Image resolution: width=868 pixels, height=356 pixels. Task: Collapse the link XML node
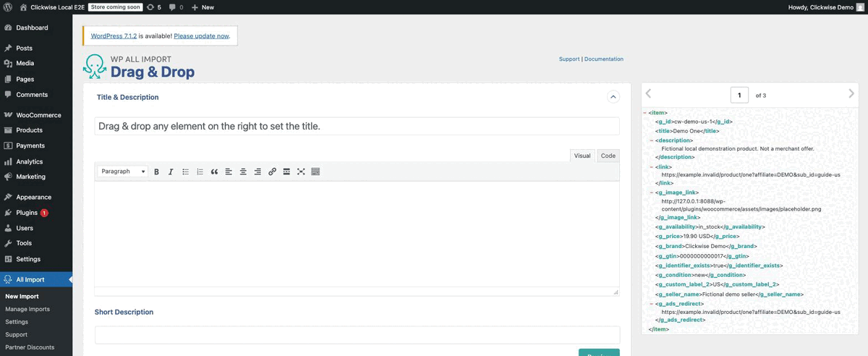[x=652, y=166]
